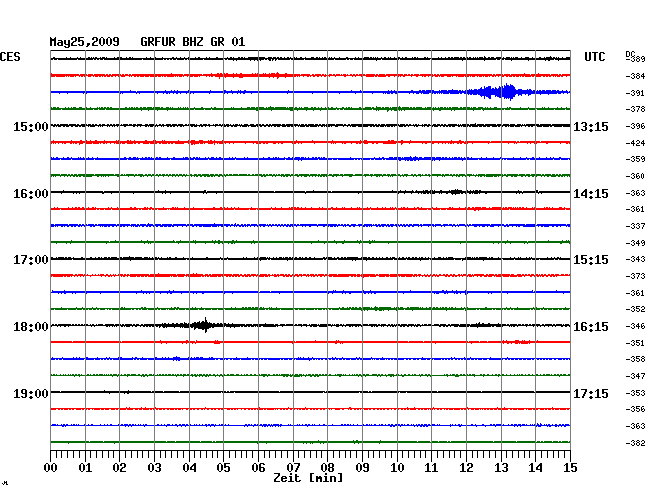Screen dimensions: 650x494
Task: Click the DC offset value -378
Action: [x=635, y=109]
